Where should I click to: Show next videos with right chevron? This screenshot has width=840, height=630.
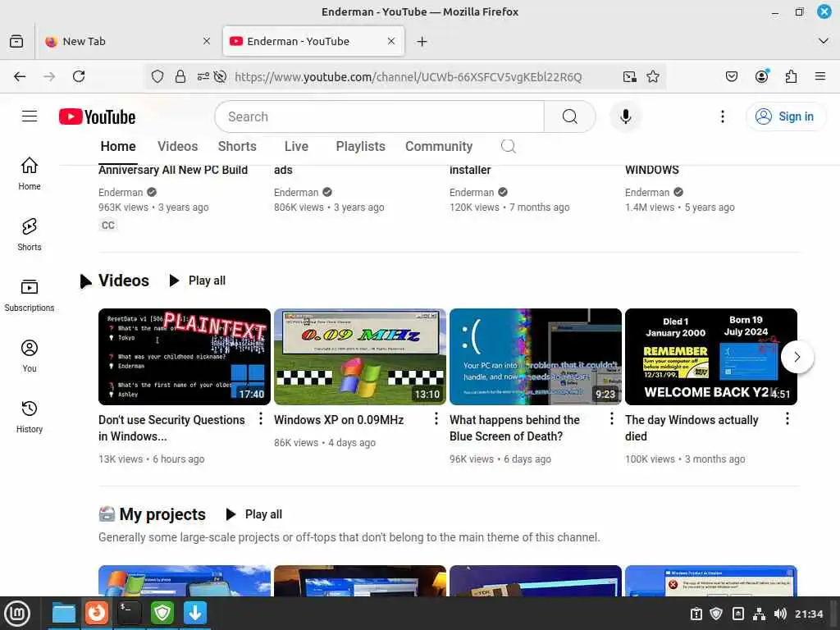797,357
